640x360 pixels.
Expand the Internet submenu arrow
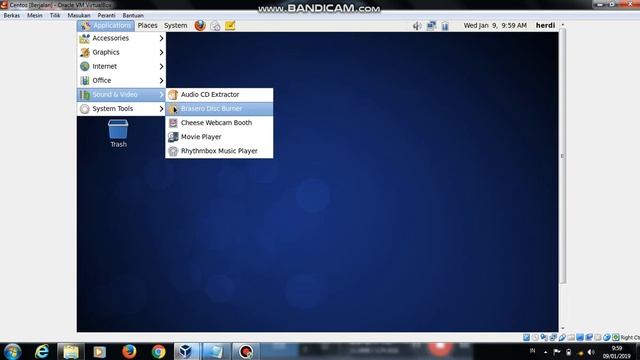161,67
